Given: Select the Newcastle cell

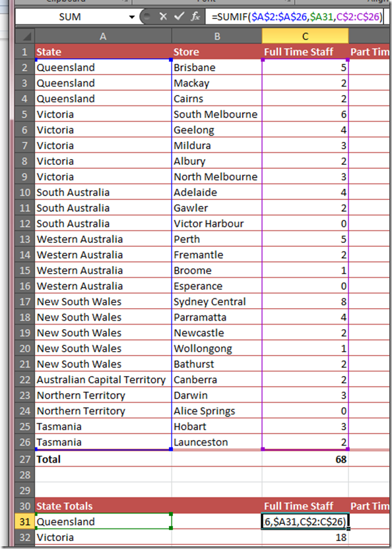Looking at the screenshot, I should 217,333.
